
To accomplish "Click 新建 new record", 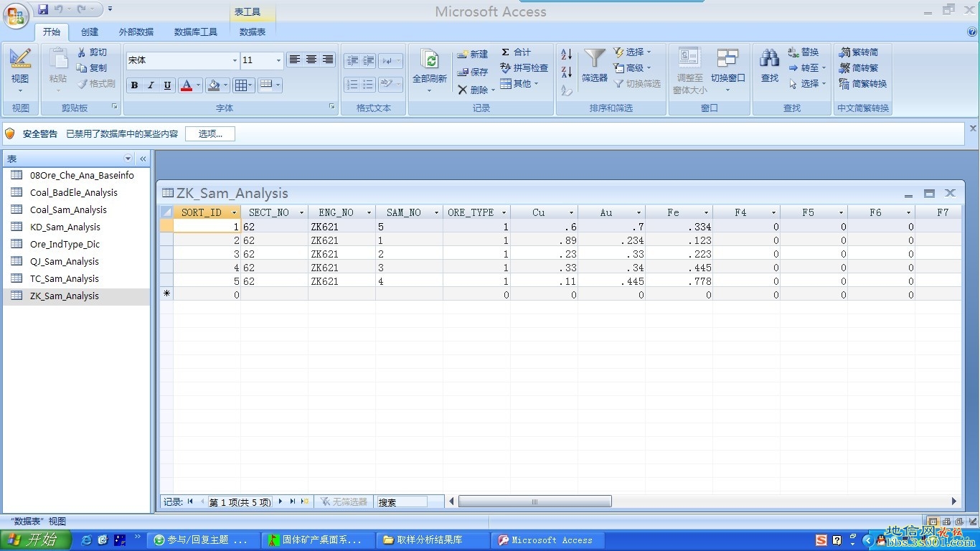I will pyautogui.click(x=473, y=54).
